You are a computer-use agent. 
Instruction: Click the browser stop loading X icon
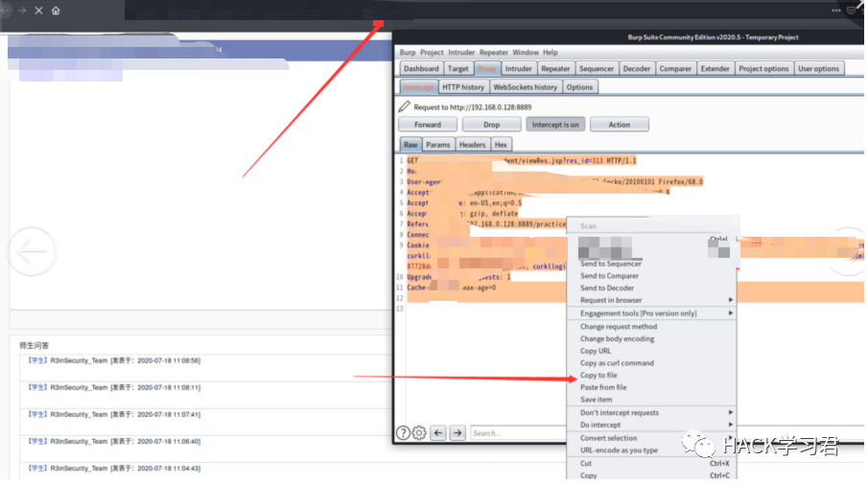(x=38, y=11)
